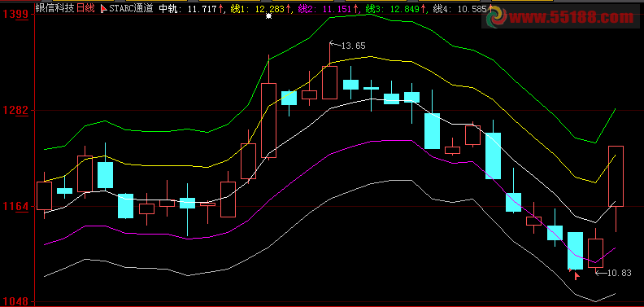The width and height of the screenshot is (644, 307).
Task: Click the red up arrow after 线3 12.849
Action: pyautogui.click(x=423, y=9)
